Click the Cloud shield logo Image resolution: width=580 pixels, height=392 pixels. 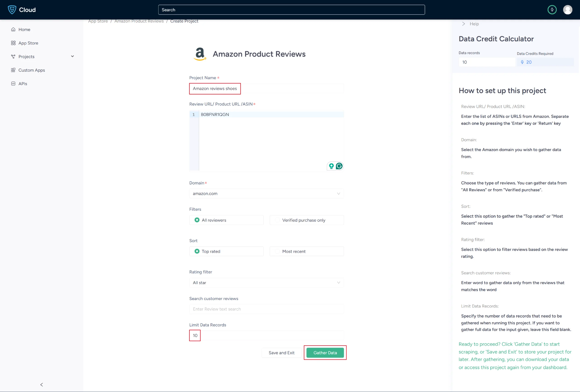click(x=12, y=10)
